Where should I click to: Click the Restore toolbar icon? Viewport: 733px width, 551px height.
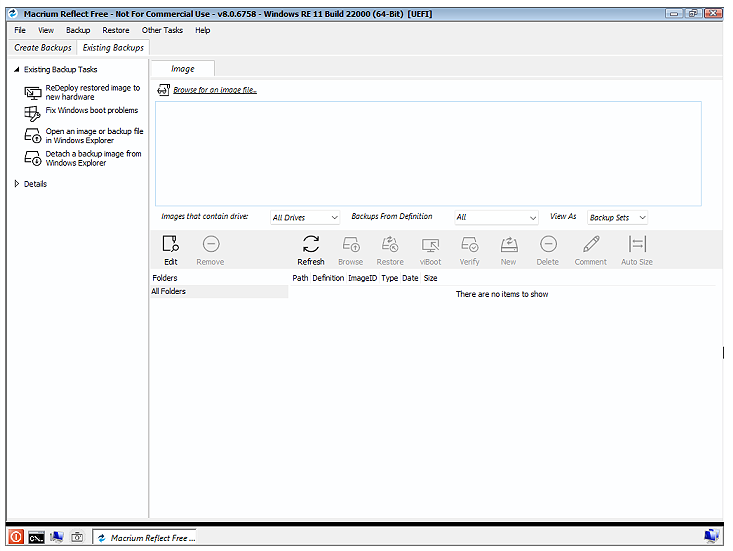(x=390, y=244)
